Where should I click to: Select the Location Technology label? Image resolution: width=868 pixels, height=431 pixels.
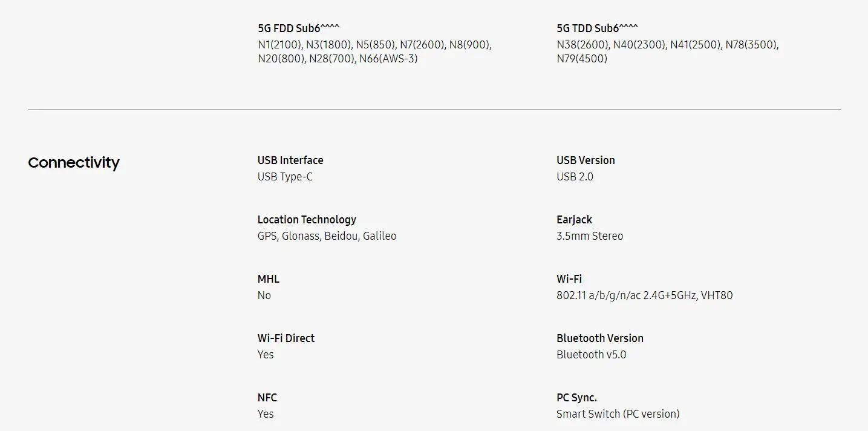307,220
